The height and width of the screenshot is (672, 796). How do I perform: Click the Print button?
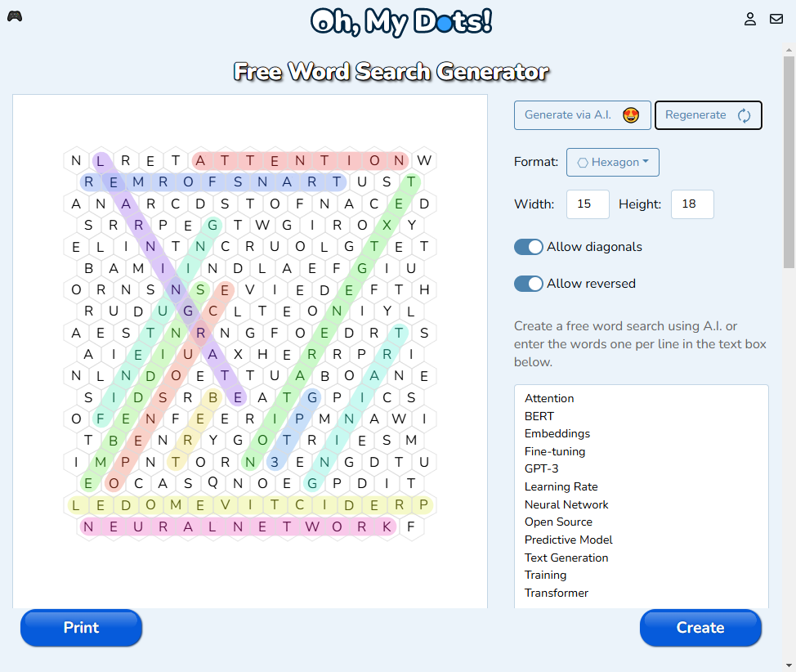[81, 628]
